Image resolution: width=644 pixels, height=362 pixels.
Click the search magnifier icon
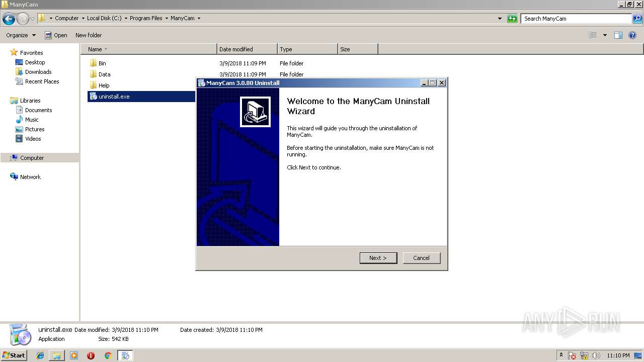click(x=637, y=19)
